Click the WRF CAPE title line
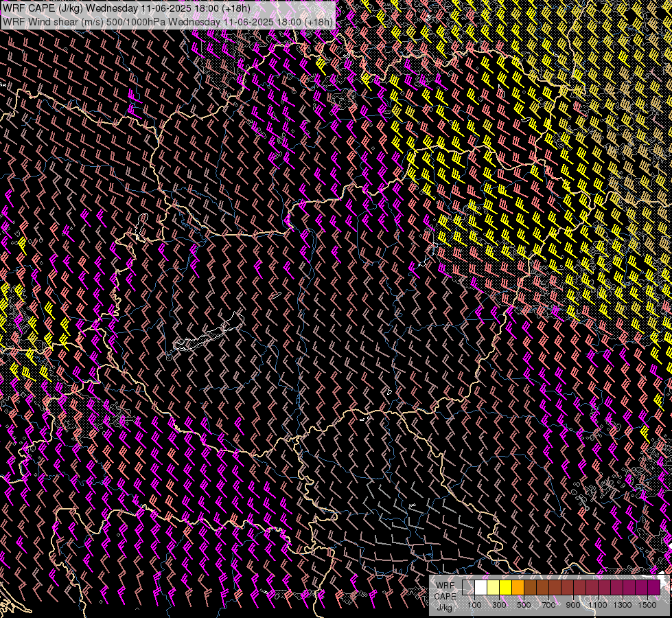 [126, 8]
